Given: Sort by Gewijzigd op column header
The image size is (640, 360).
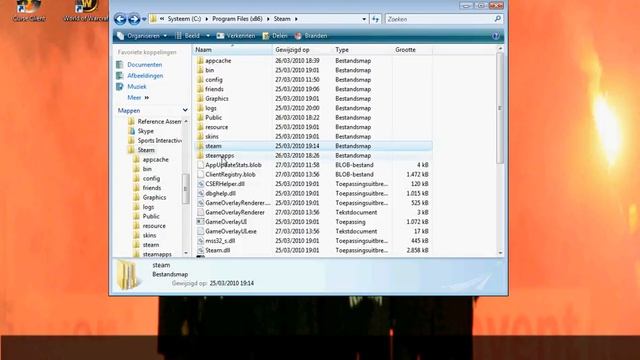Looking at the screenshot, I should [x=302, y=49].
